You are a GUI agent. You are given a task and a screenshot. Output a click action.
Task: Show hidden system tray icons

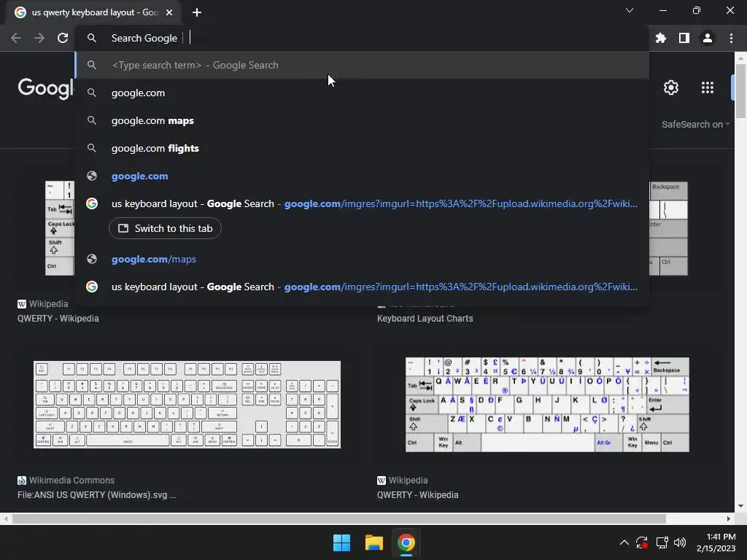tap(624, 542)
